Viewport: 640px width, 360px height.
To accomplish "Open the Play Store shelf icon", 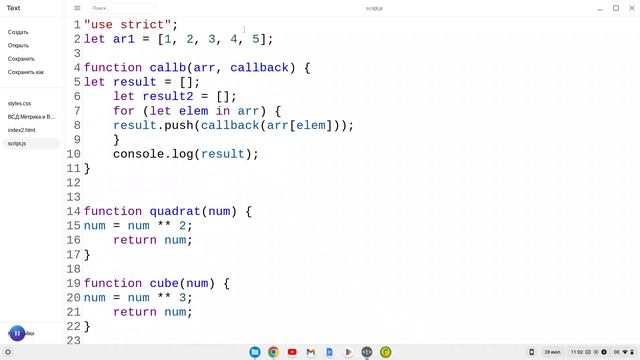I will (x=348, y=352).
